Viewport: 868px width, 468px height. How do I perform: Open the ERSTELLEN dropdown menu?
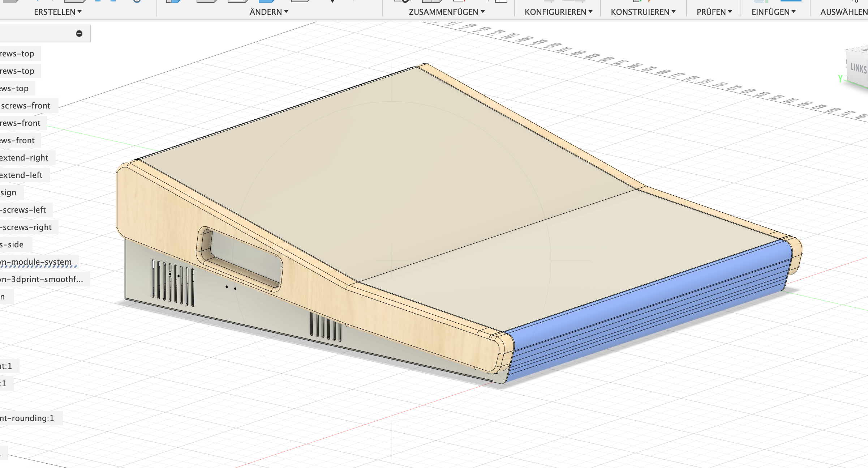coord(57,12)
